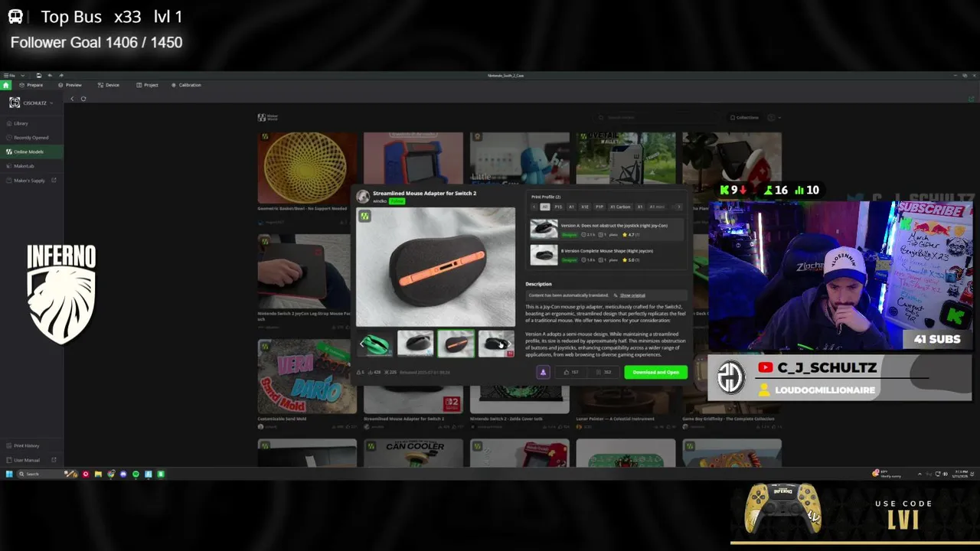Viewport: 980px width, 551px height.
Task: Open Recently Opened in the sidebar
Action: click(31, 138)
